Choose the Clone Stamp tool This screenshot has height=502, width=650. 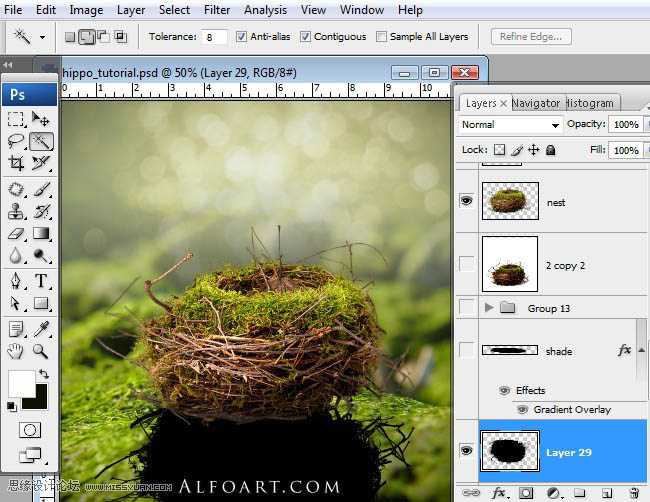[x=16, y=211]
